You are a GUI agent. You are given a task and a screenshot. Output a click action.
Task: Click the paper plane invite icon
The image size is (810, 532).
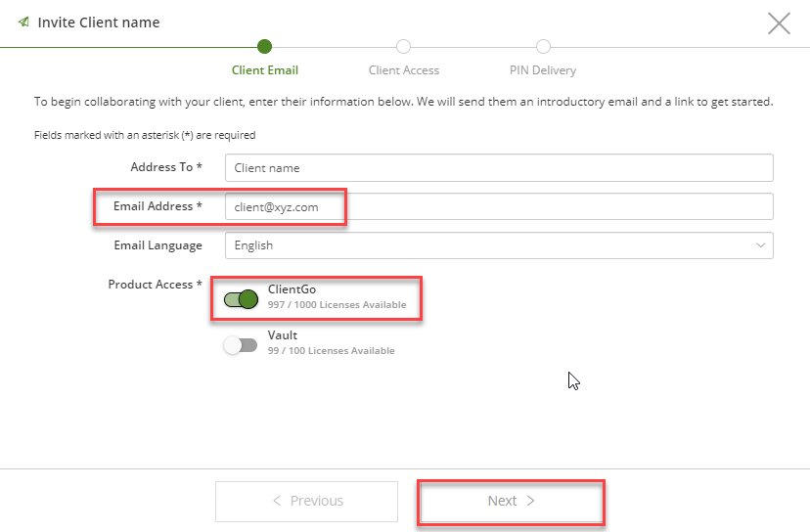[x=23, y=22]
